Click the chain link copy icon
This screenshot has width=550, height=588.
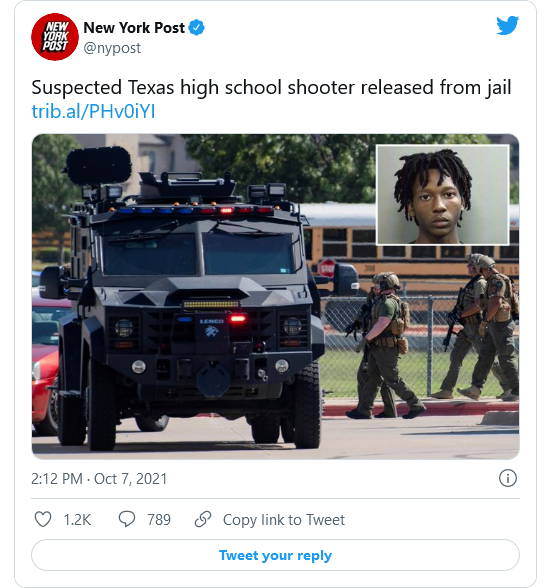coord(203,519)
